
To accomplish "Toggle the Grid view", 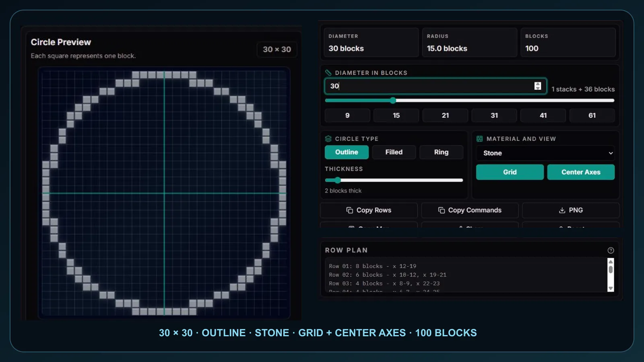I will pos(510,172).
